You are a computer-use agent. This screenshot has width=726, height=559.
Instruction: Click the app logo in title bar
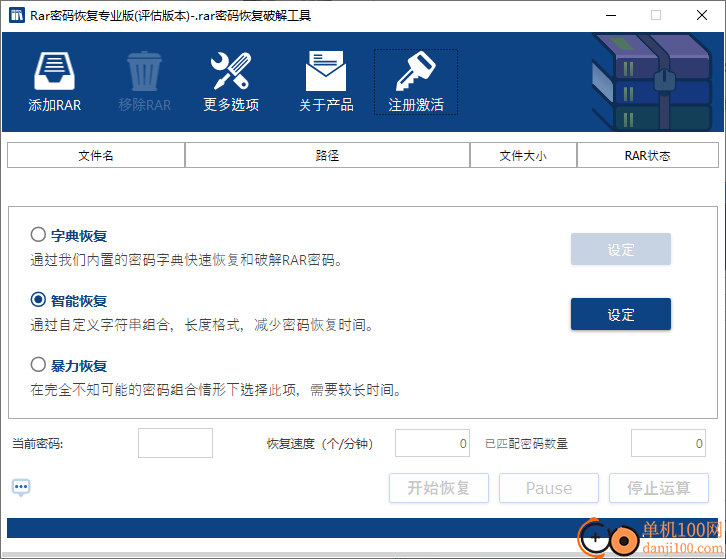coord(17,15)
